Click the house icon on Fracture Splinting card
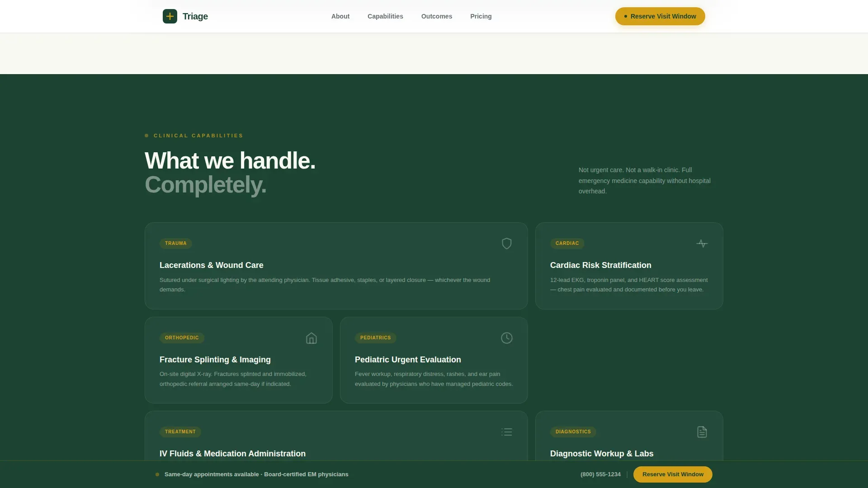868x488 pixels. tap(311, 338)
